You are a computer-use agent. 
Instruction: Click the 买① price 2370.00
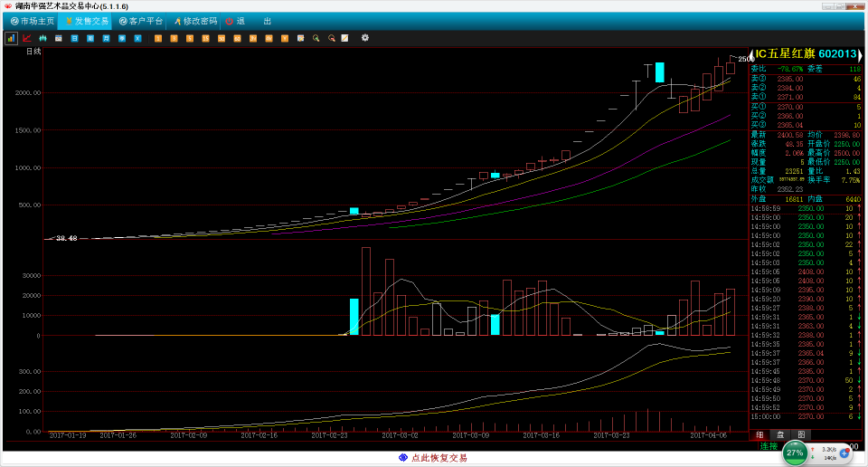[x=790, y=107]
